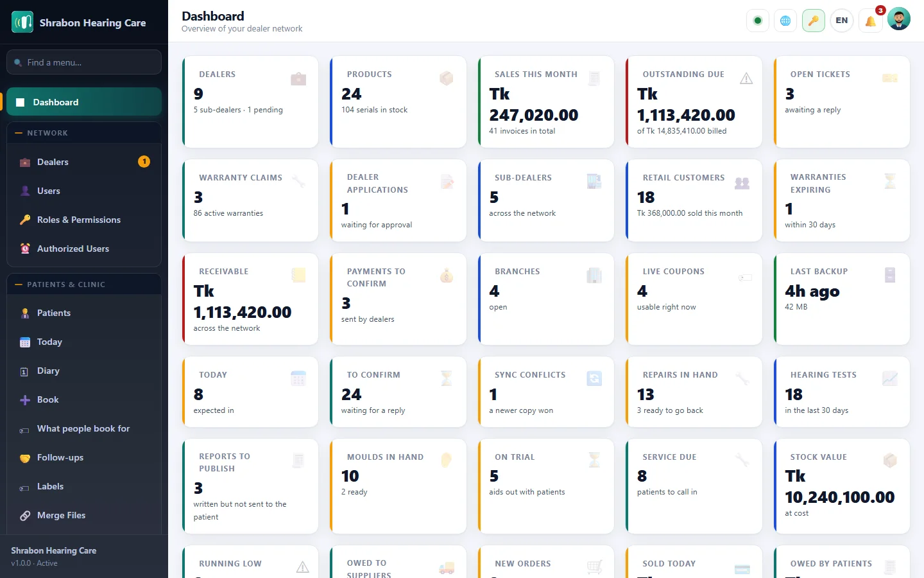Click the golden key icon button
The width and height of the screenshot is (924, 578).
[814, 21]
